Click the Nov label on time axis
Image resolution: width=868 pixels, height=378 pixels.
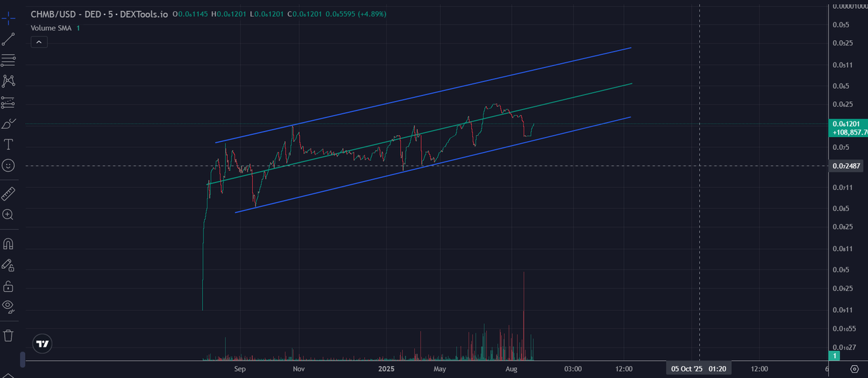pyautogui.click(x=298, y=368)
